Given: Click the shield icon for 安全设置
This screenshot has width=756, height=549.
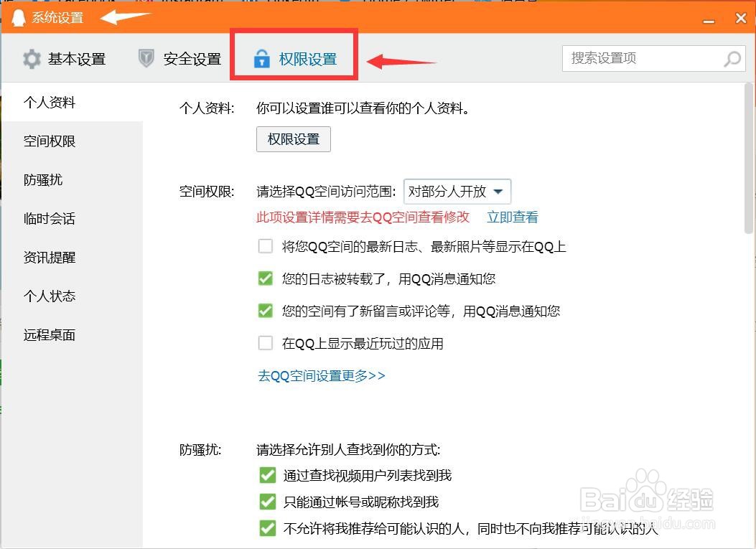Looking at the screenshot, I should pos(146,59).
